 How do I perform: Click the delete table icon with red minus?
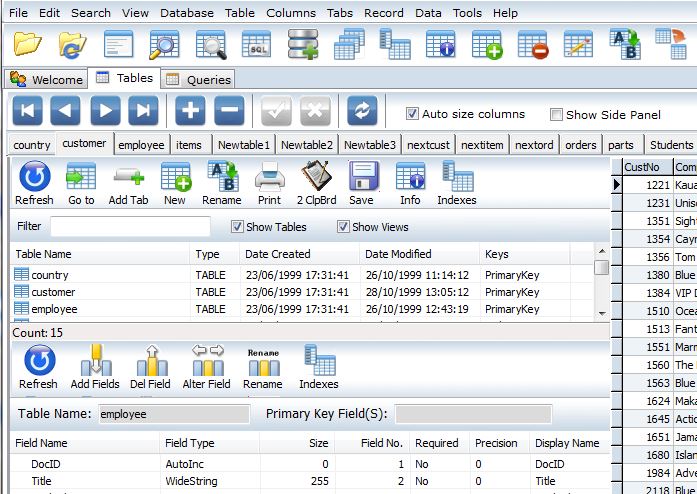533,44
